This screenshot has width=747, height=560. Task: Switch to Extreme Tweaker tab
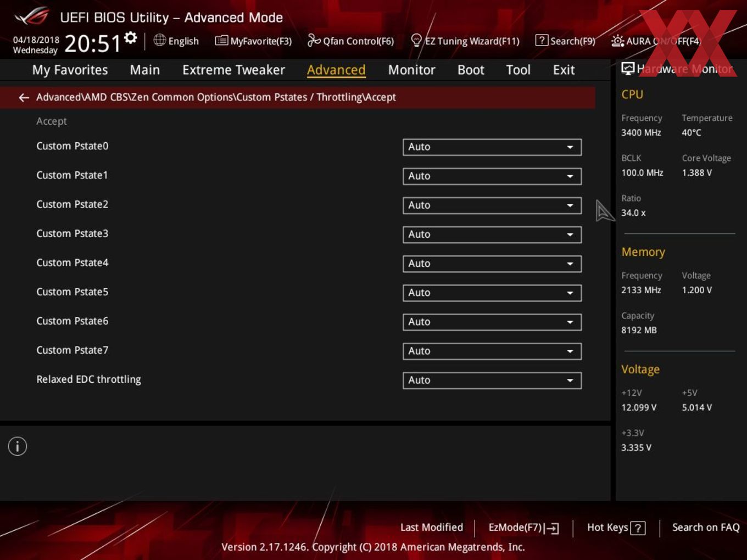point(233,70)
